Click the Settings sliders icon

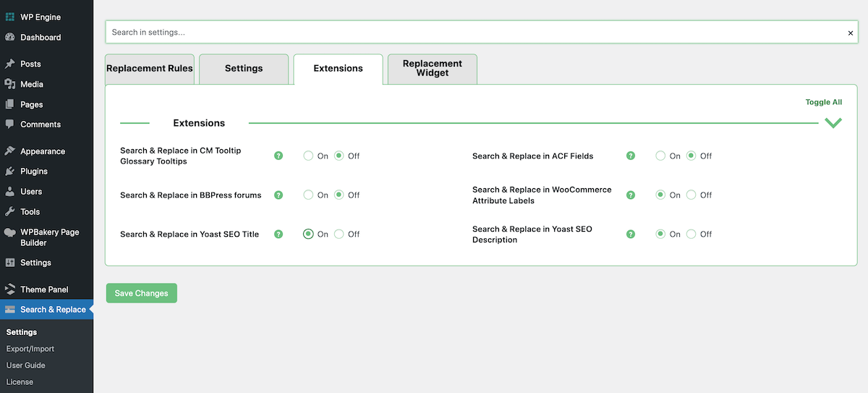10,263
